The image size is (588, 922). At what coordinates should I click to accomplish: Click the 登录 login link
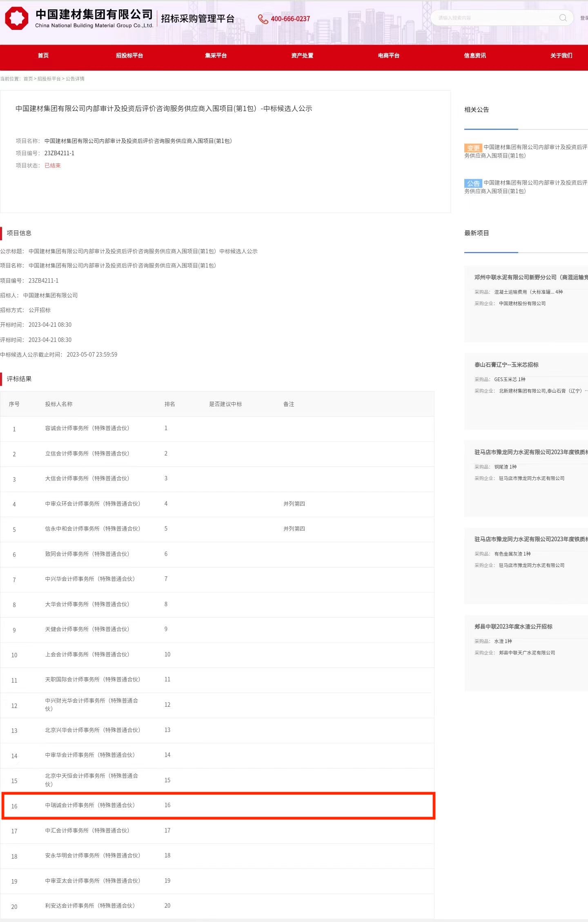pyautogui.click(x=584, y=18)
